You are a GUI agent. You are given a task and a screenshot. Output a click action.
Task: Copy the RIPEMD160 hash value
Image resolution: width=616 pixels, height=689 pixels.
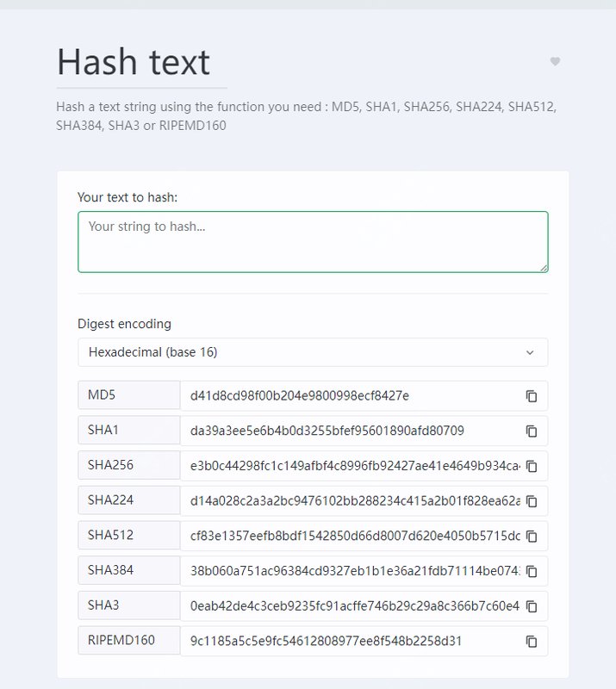click(x=532, y=641)
